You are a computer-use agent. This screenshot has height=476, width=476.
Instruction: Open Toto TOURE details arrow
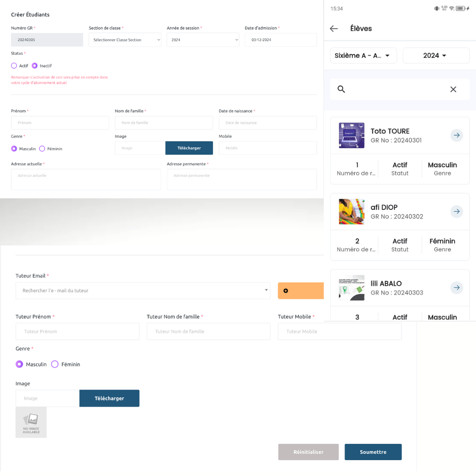click(x=457, y=135)
